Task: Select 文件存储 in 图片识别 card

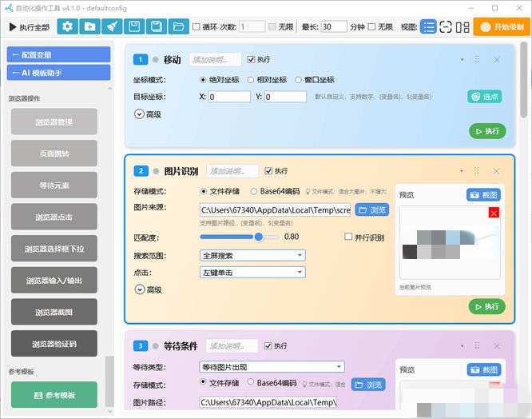Action: [203, 191]
